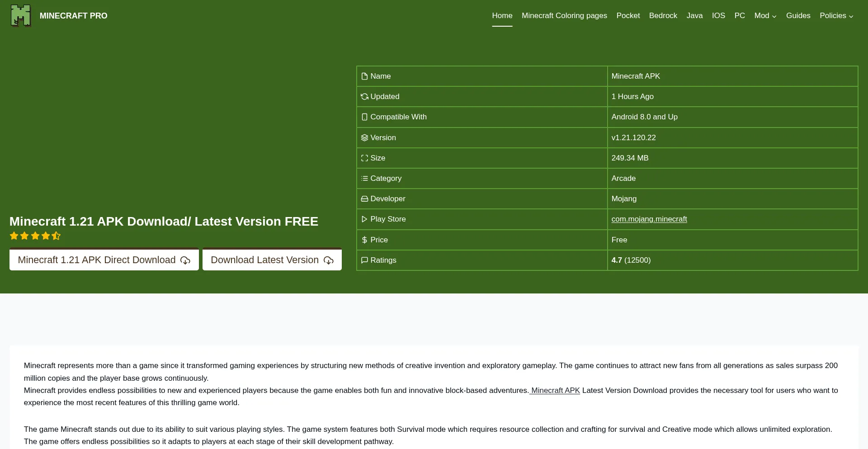Click the speech bubble icon beside Ratings

pos(364,260)
